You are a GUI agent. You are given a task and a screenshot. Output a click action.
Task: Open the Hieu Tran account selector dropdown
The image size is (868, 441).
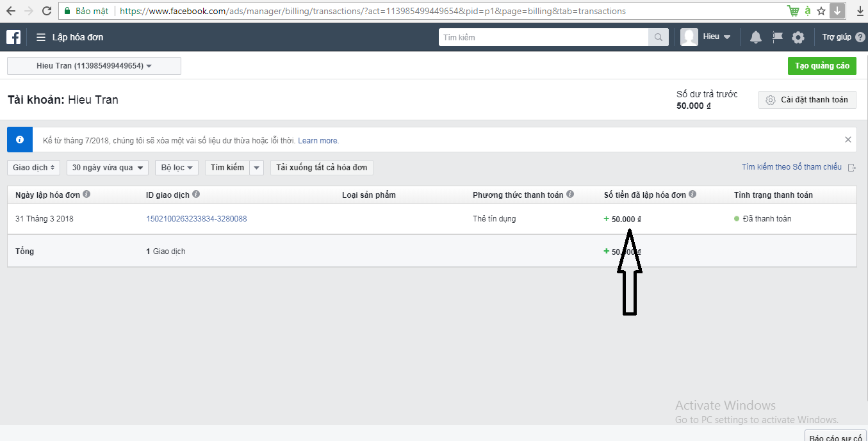94,66
